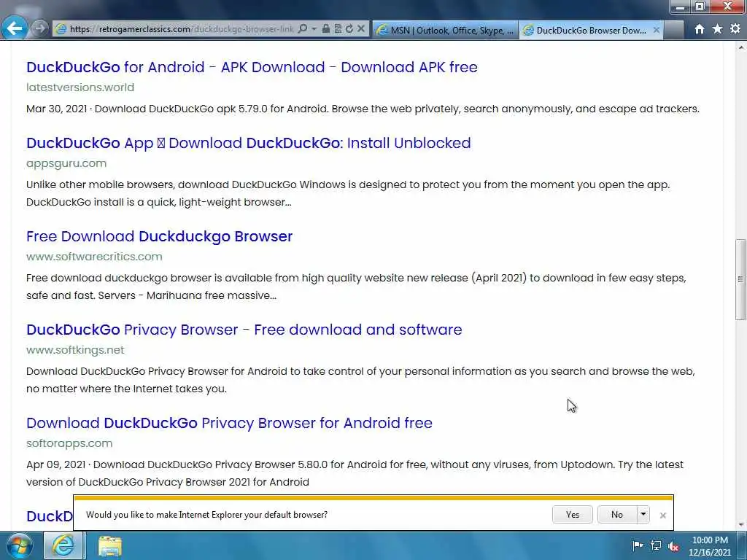This screenshot has width=747, height=560.
Task: Click the page favicon in address bar
Action: 61,29
